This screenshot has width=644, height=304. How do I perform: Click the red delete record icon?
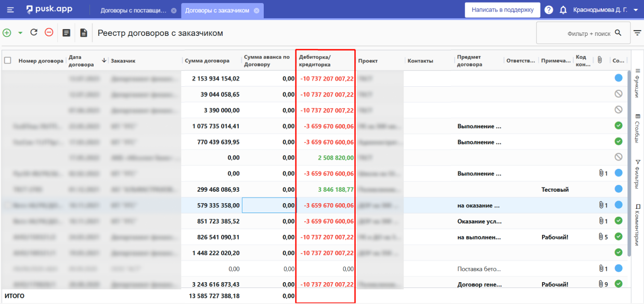[49, 33]
